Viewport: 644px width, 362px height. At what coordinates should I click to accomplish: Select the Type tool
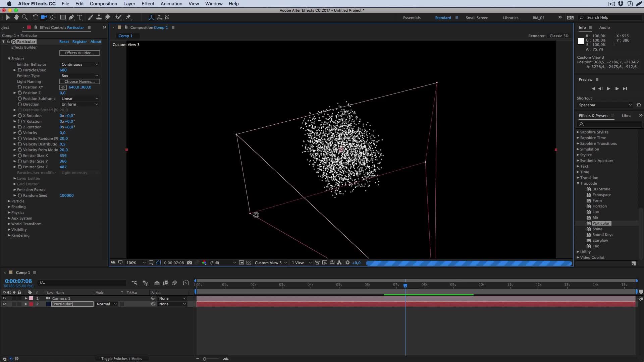point(80,17)
